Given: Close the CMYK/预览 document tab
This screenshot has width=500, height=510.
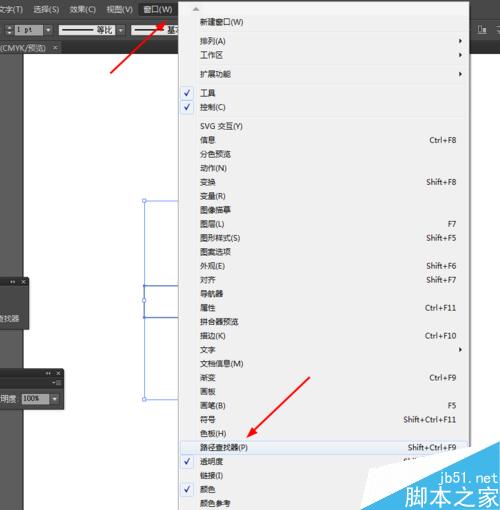Looking at the screenshot, I should click(55, 48).
